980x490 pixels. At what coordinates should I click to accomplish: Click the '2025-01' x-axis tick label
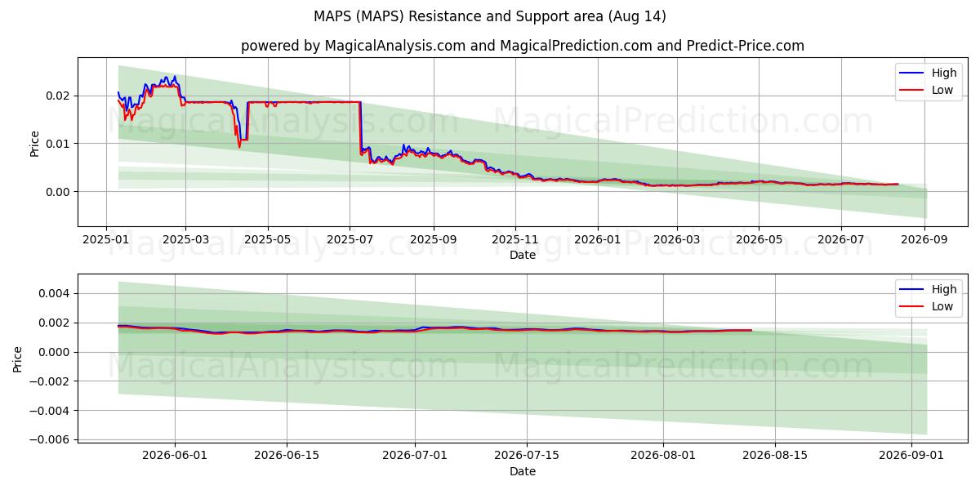[106, 240]
